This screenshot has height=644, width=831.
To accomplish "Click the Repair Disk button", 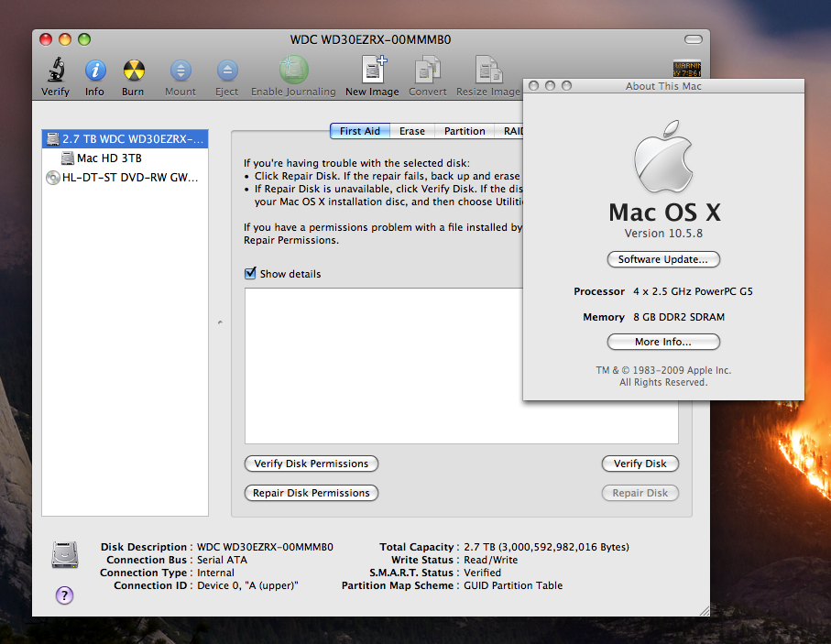I will coord(640,493).
